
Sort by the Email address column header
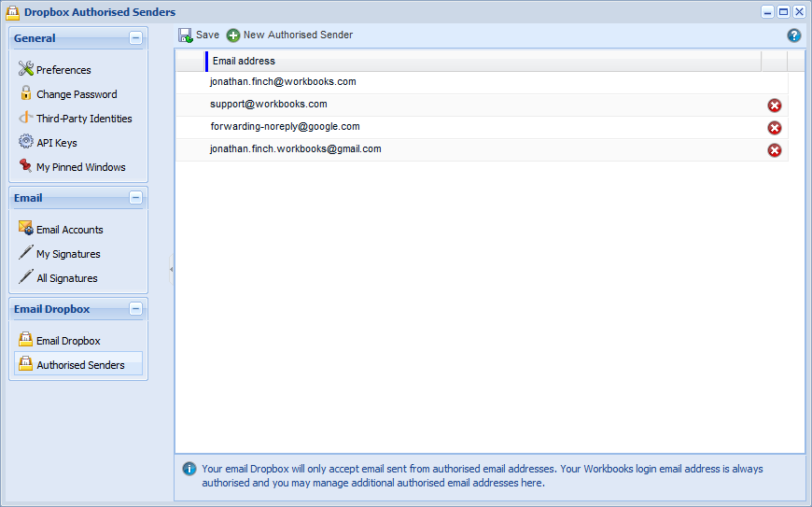point(483,61)
